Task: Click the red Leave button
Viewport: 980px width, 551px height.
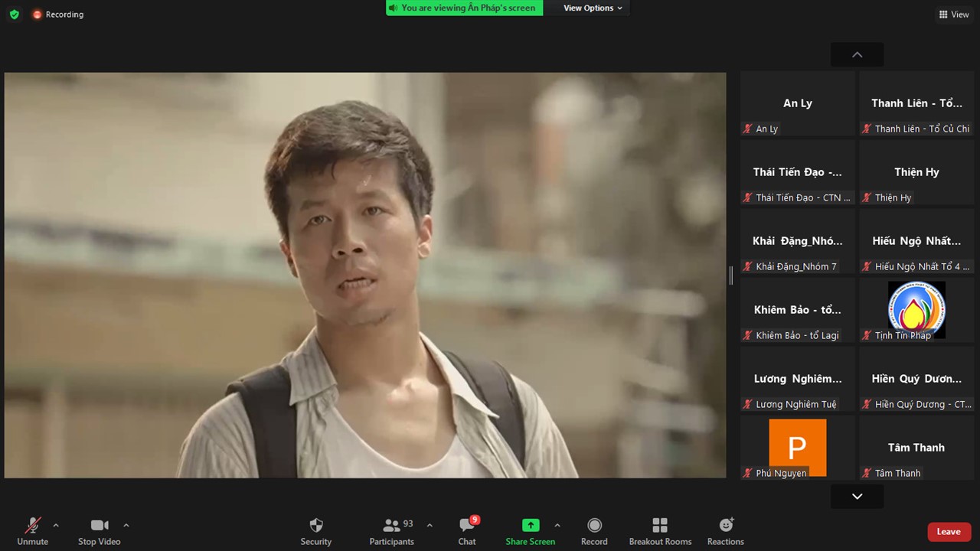Action: (949, 532)
